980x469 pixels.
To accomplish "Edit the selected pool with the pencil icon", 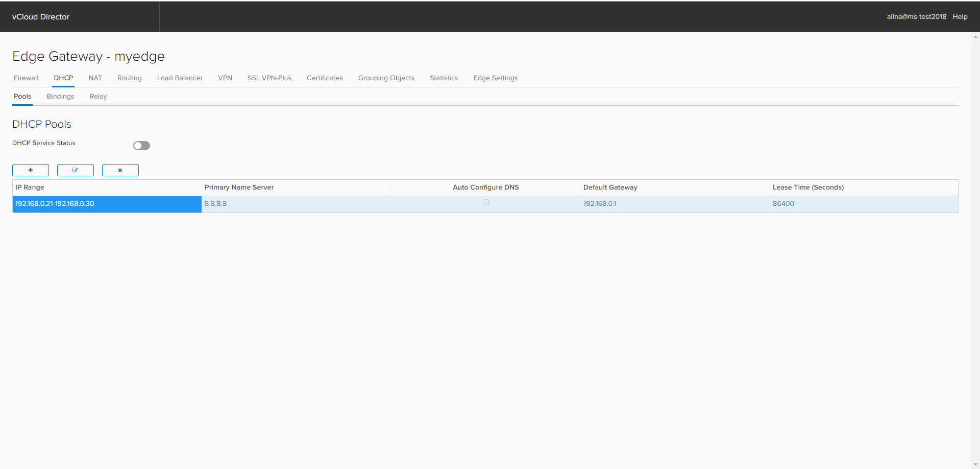I will pos(75,170).
